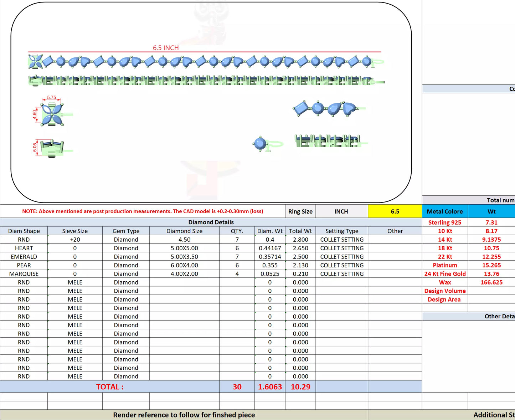
Task: Select the single round stone with clasp loop
Action: pos(264,144)
